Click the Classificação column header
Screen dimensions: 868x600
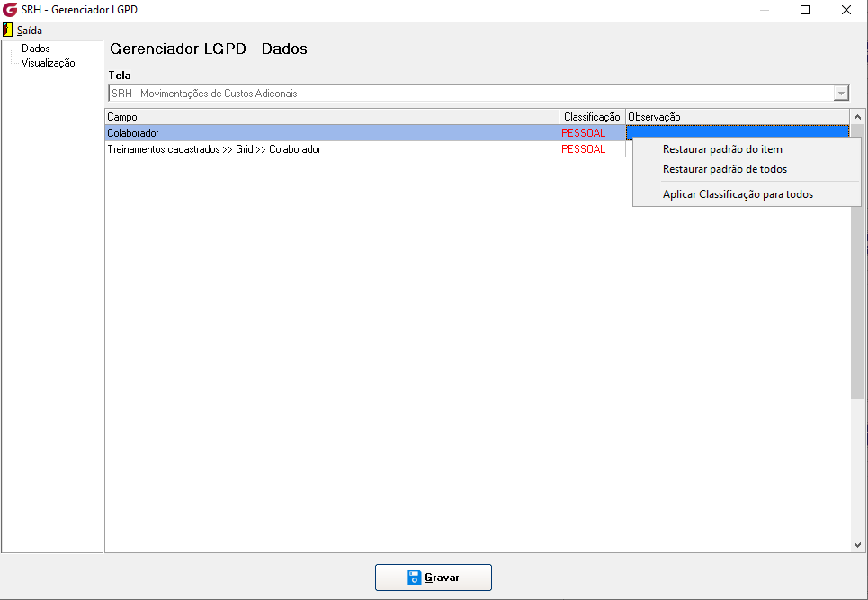coord(593,117)
